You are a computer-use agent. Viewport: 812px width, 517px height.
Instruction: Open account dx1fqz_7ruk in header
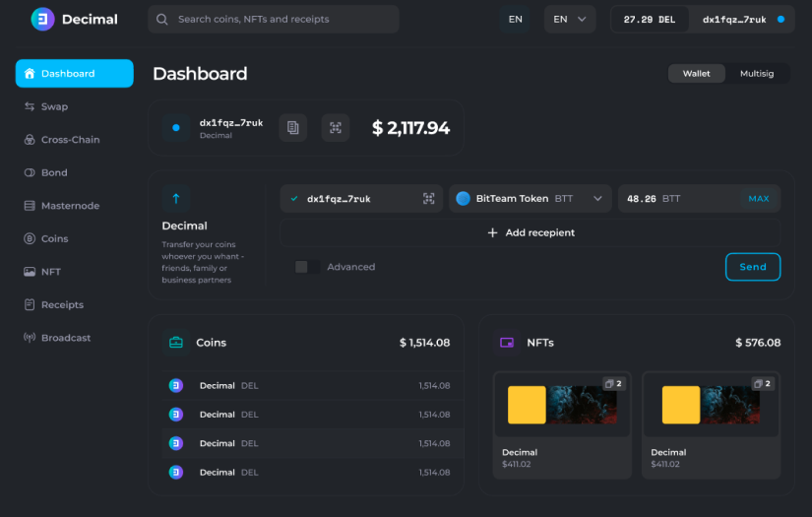click(x=741, y=20)
